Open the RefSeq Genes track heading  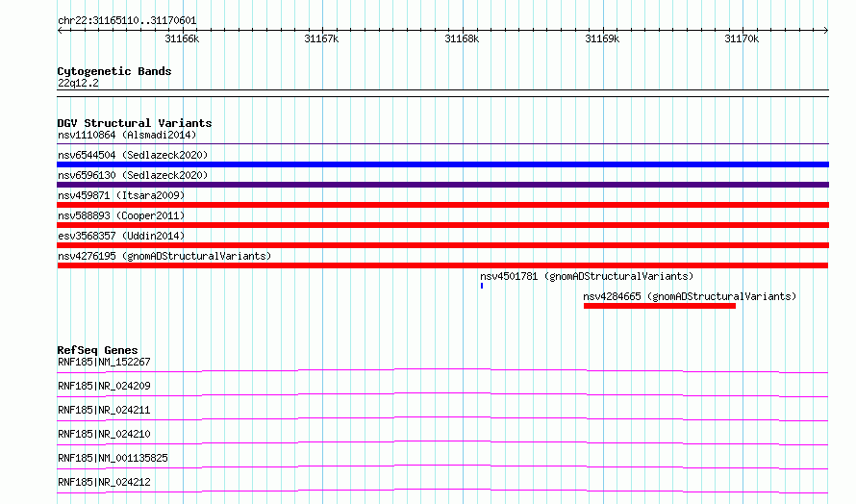[98, 350]
